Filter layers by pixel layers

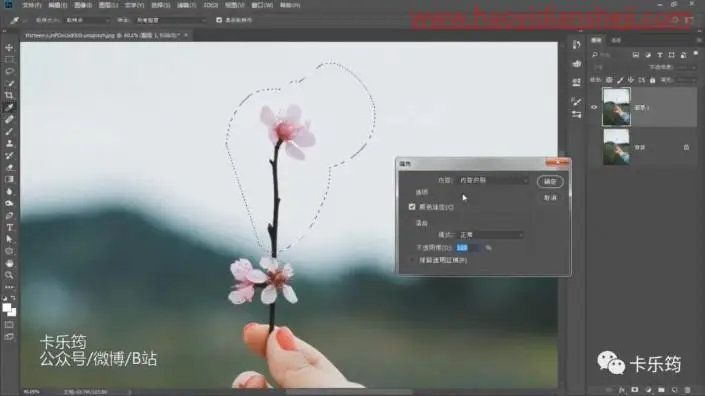click(x=636, y=55)
